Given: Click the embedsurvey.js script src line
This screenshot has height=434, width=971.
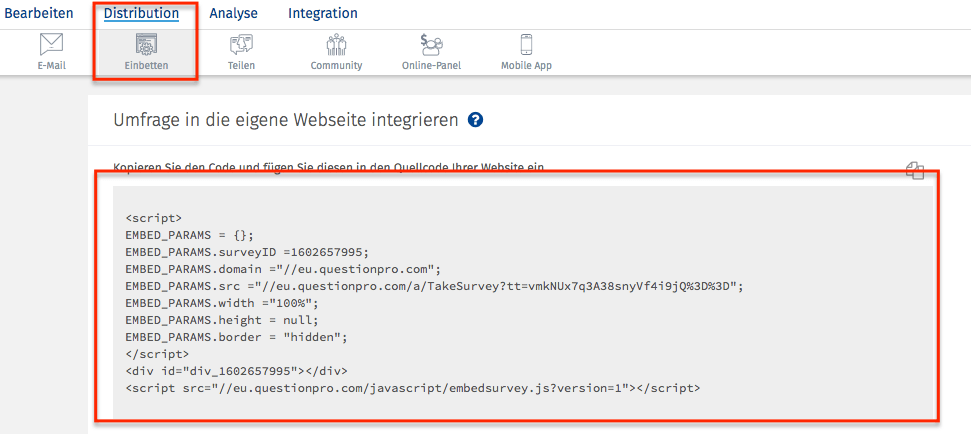Looking at the screenshot, I should [412, 388].
